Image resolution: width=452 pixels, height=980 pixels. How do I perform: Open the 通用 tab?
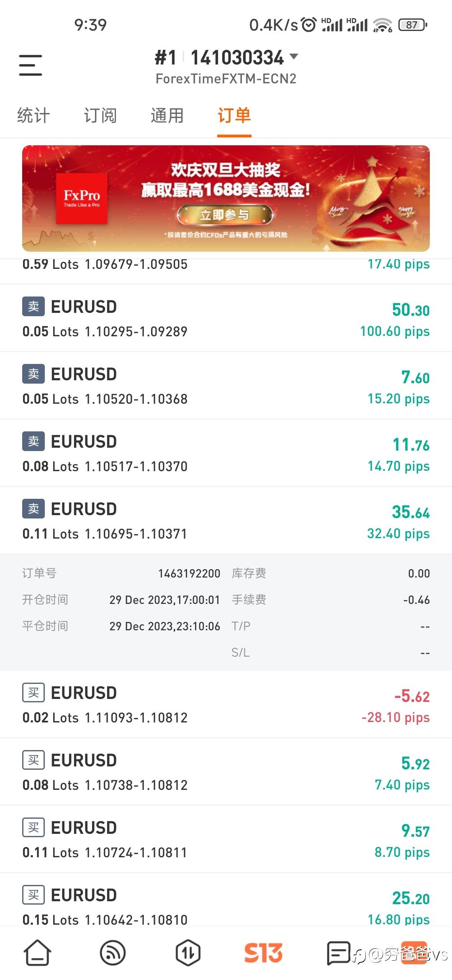click(167, 116)
